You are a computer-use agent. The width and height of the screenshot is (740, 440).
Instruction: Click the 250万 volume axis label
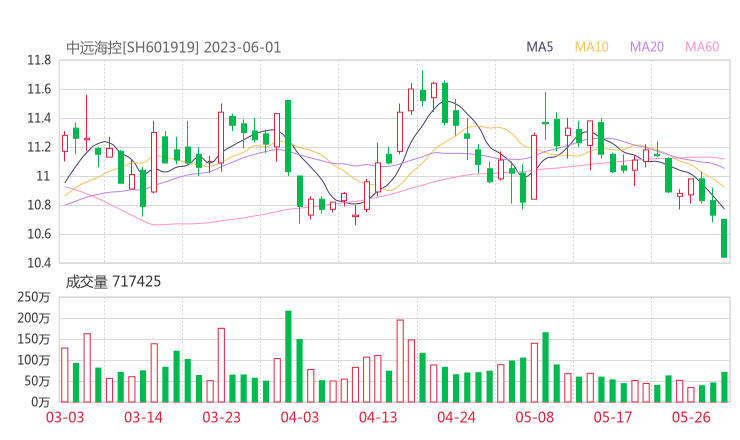34,297
